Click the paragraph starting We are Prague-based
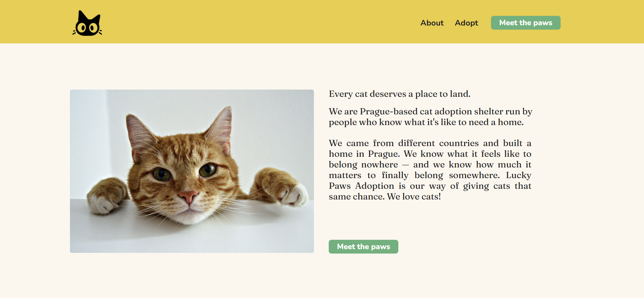The image size is (644, 298). 430,117
